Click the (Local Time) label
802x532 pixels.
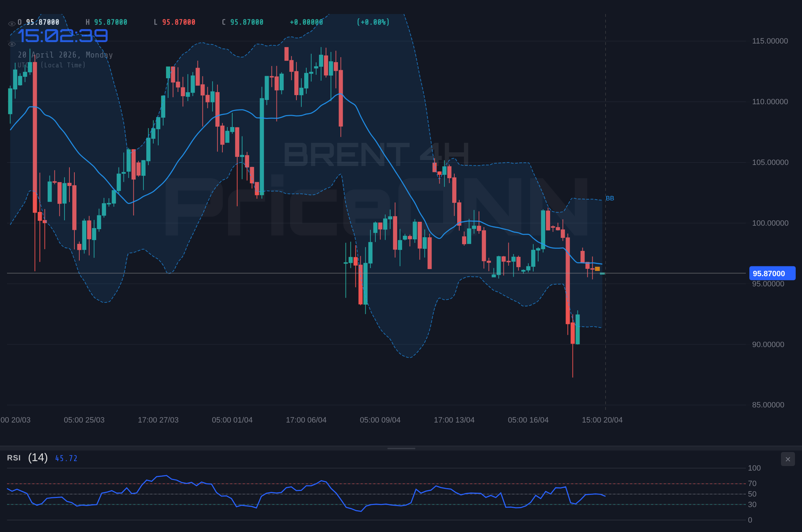[x=63, y=65]
